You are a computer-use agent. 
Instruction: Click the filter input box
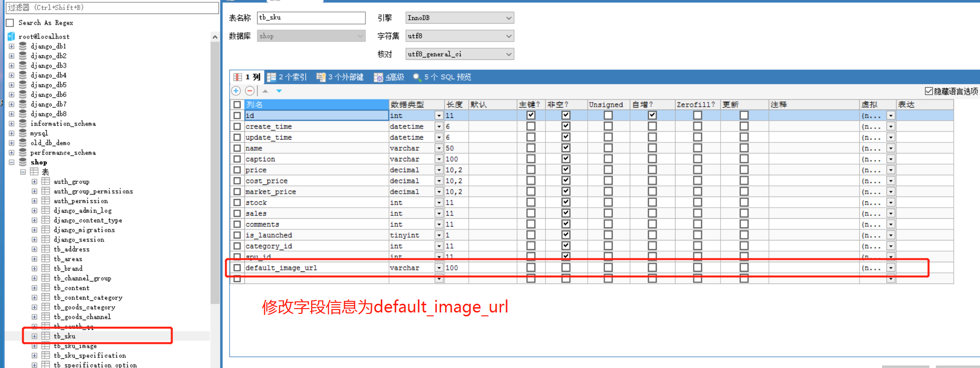[112, 7]
